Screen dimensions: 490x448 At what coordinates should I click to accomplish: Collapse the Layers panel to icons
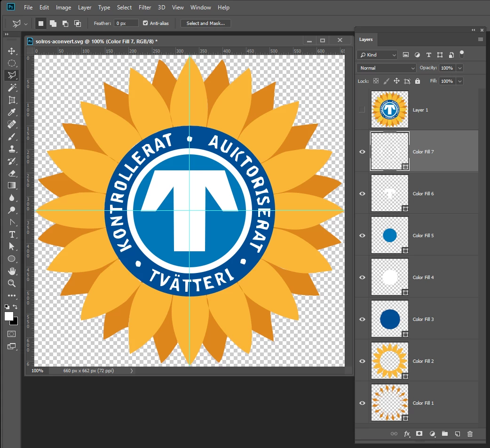pyautogui.click(x=474, y=30)
